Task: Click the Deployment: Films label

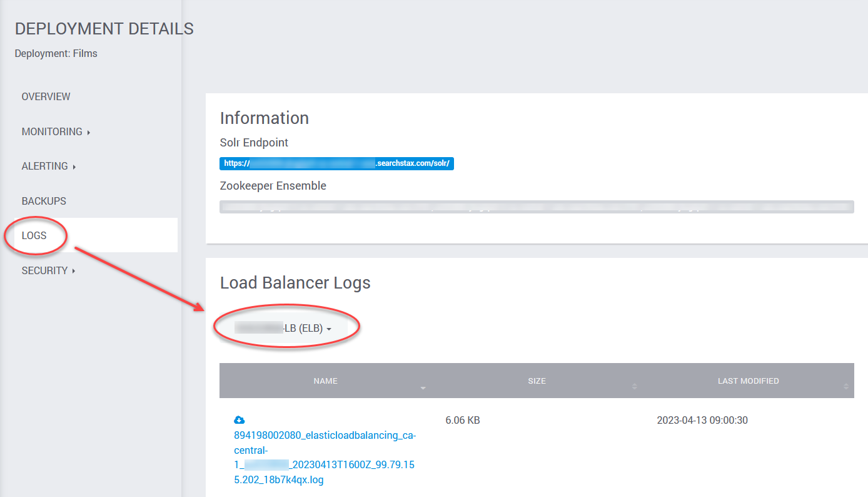Action: [x=56, y=53]
